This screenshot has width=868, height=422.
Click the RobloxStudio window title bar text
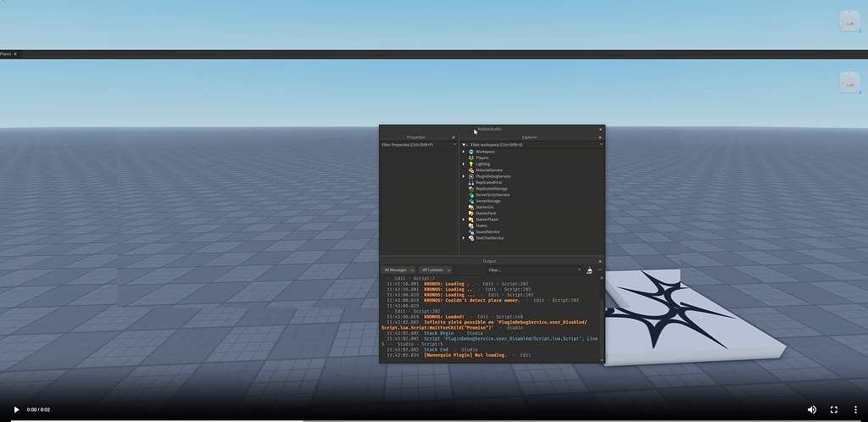[x=489, y=130]
